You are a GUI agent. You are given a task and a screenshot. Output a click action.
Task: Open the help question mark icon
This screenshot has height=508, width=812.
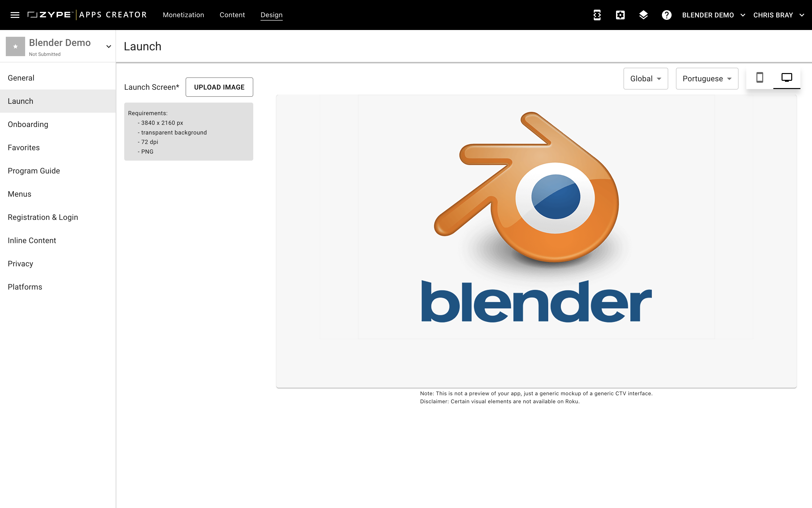click(x=666, y=15)
